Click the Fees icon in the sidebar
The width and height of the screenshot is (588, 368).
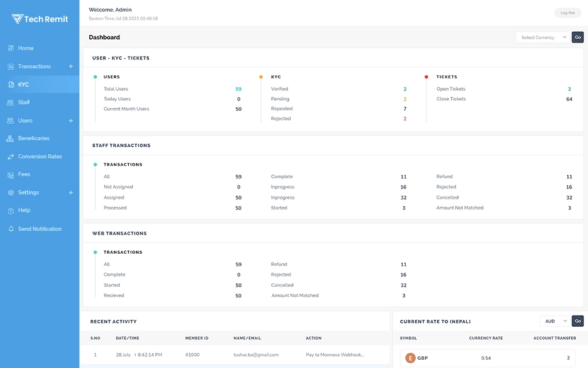[10, 174]
